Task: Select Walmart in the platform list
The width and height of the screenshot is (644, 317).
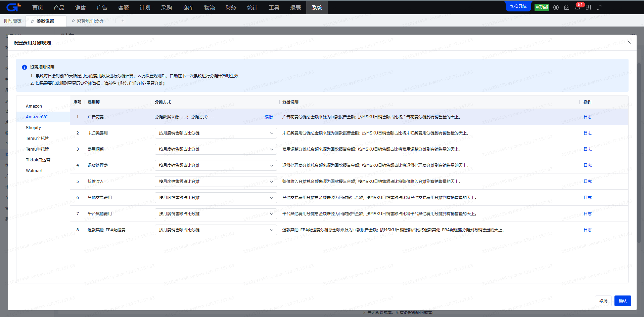Action: click(34, 171)
